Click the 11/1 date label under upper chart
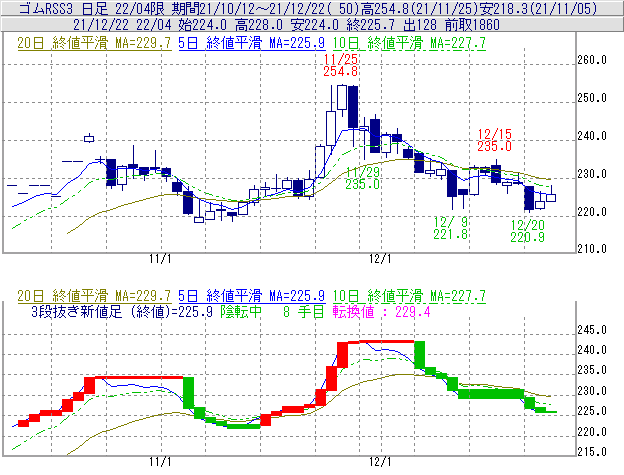Image resolution: width=624 pixels, height=475 pixels. click(160, 259)
